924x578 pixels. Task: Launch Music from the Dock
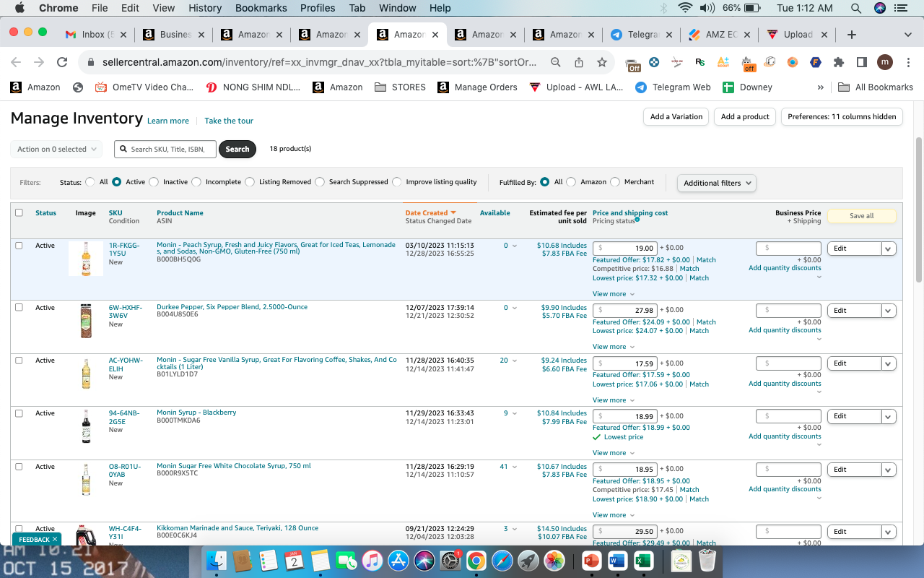[372, 561]
